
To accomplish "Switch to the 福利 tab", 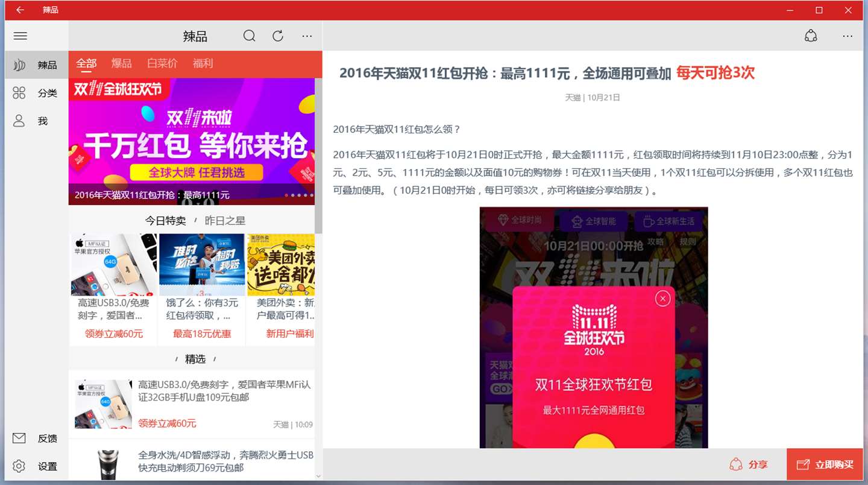I will coord(203,63).
